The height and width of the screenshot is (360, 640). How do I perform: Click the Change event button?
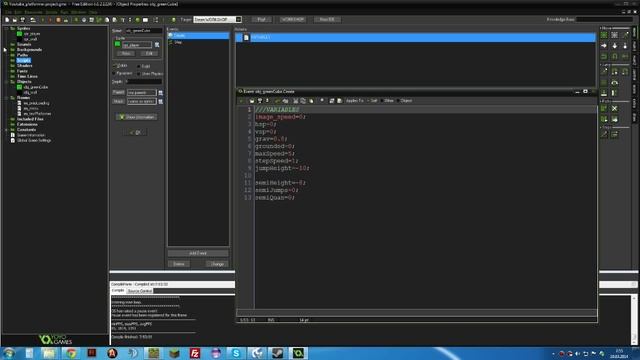pyautogui.click(x=217, y=264)
